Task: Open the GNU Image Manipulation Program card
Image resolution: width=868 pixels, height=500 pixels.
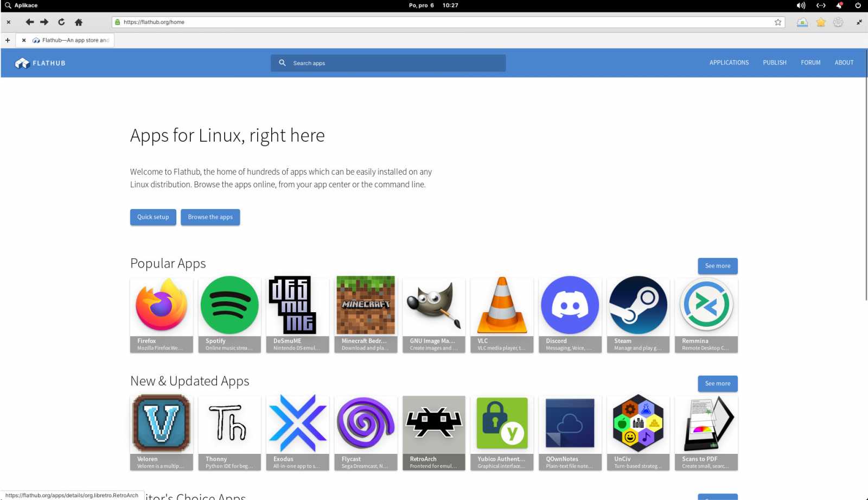Action: [x=434, y=315]
